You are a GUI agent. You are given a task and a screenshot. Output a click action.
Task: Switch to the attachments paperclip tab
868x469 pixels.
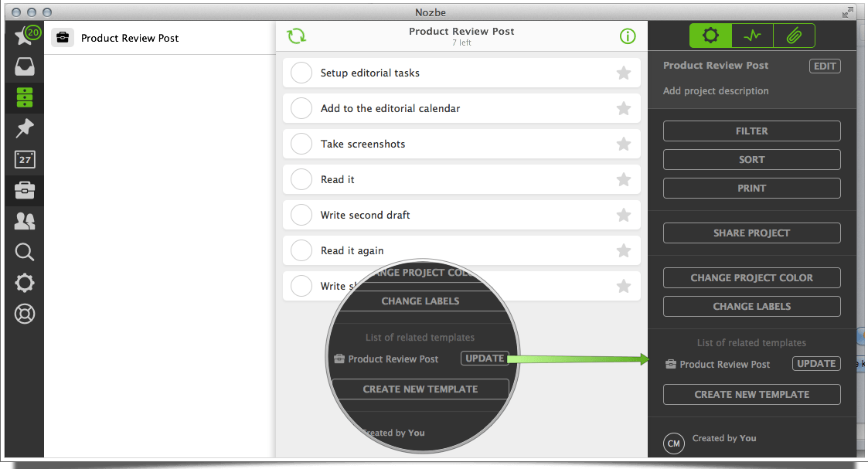(x=794, y=36)
